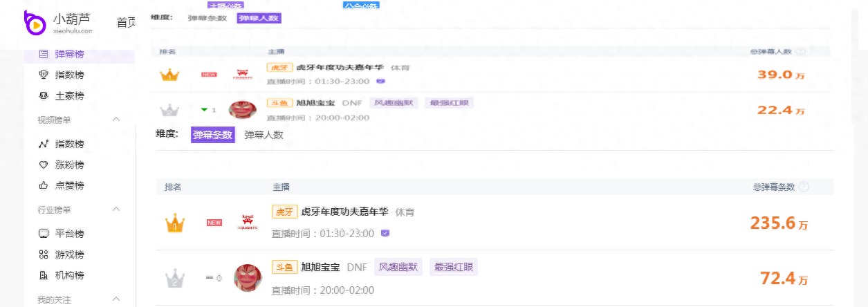
Task: Open the 游戏榜 ranking
Action: (70, 254)
